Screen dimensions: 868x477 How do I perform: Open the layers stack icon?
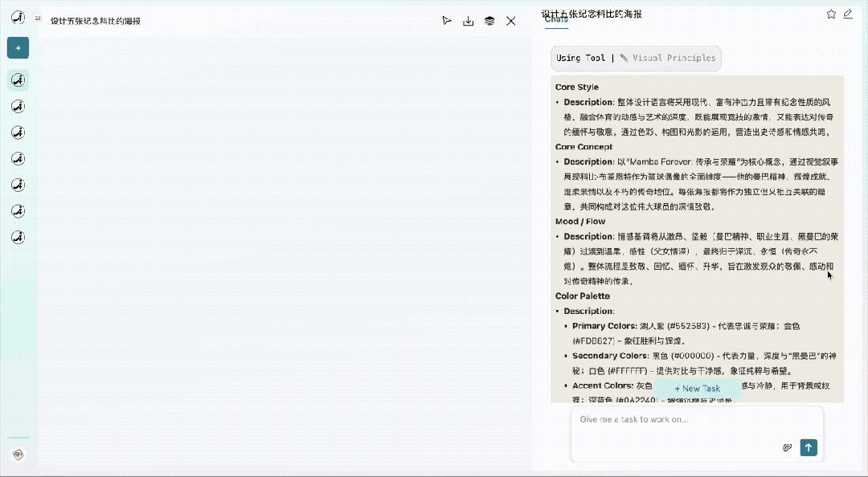click(489, 21)
